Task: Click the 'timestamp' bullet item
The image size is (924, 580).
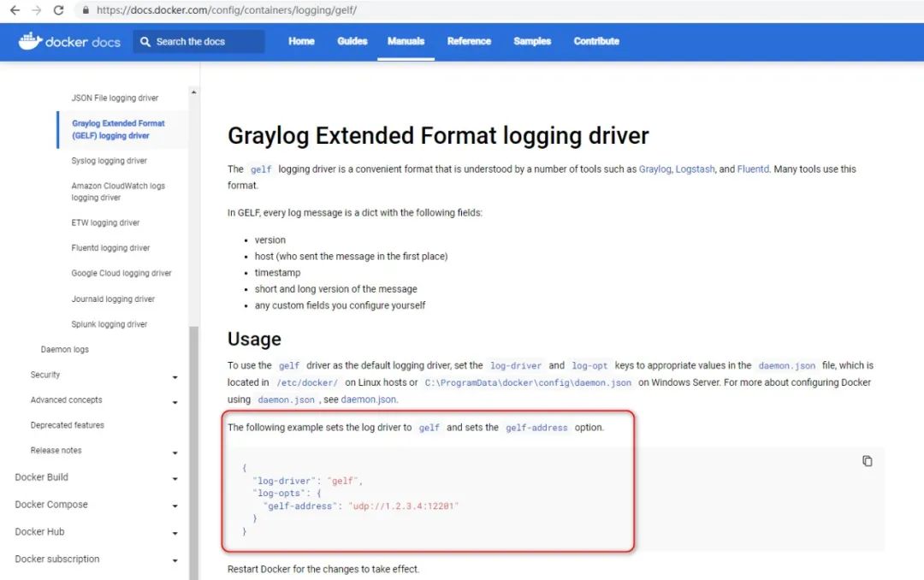Action: click(x=277, y=273)
